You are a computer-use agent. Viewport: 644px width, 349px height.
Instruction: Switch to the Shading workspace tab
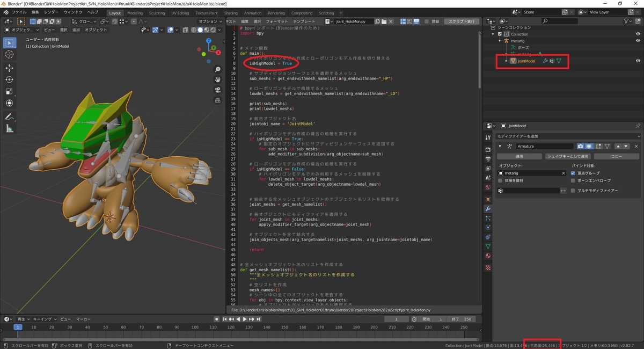click(231, 13)
